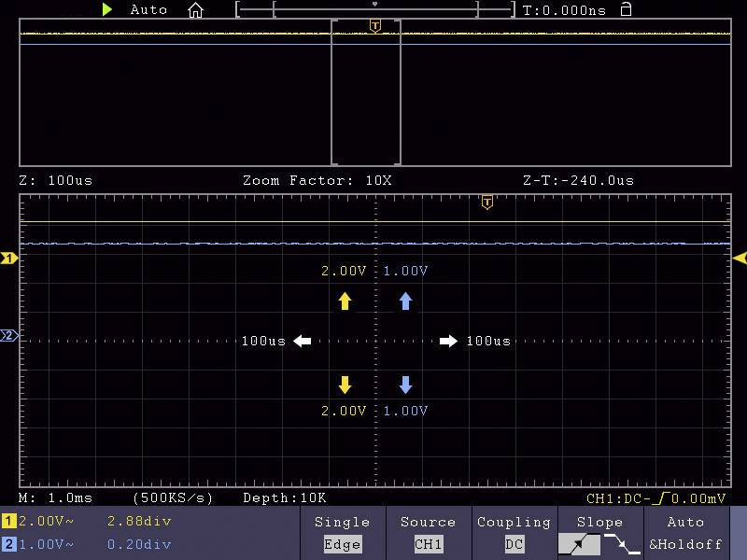The image size is (747, 560).
Task: Open the Source selector showing CH1
Action: [429, 533]
